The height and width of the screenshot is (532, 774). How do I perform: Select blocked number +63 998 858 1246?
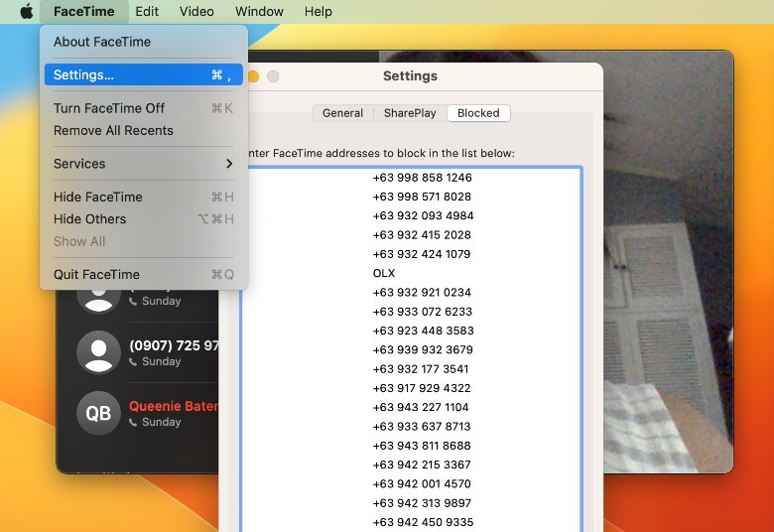pyautogui.click(x=422, y=179)
